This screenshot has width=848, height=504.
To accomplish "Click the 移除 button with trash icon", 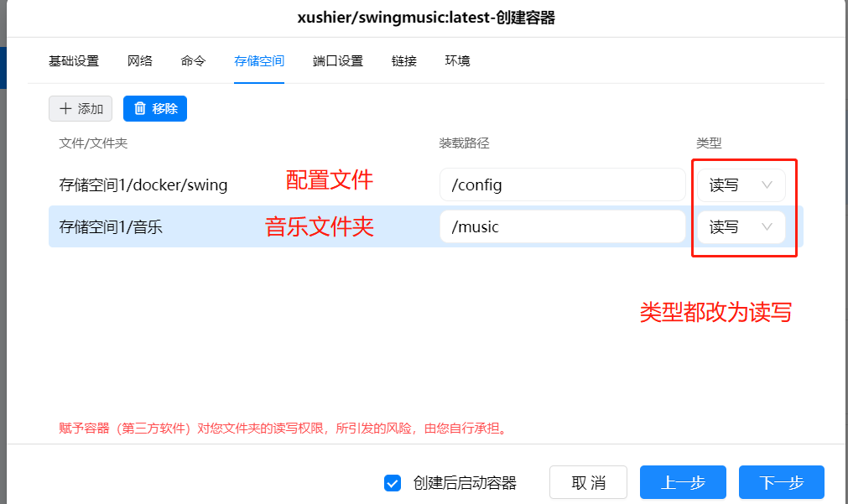I will (x=155, y=109).
